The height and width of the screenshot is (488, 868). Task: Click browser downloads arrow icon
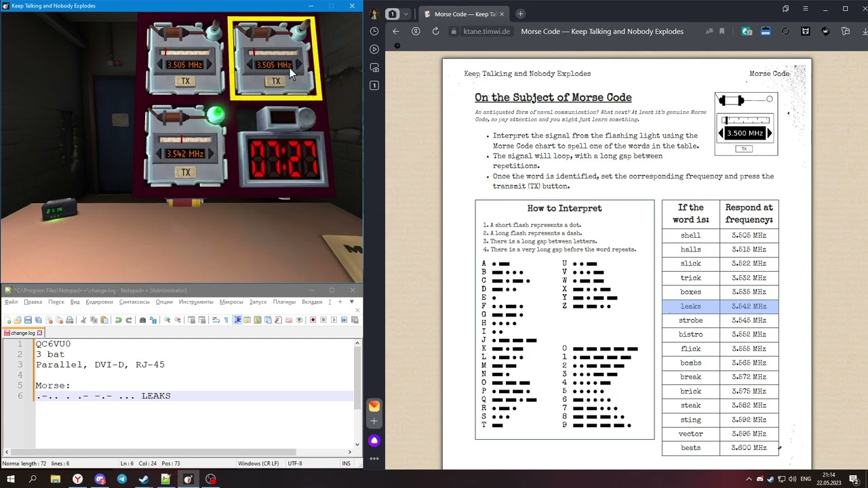point(864,31)
